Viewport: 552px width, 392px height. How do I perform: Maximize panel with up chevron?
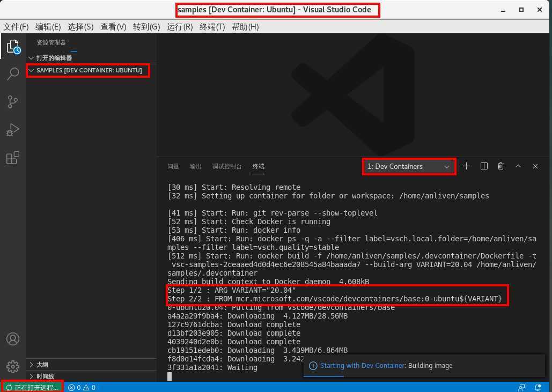518,166
